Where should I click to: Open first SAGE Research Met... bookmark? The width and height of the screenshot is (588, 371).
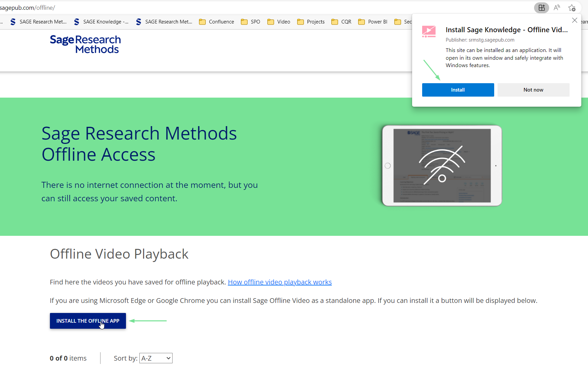[x=39, y=22]
